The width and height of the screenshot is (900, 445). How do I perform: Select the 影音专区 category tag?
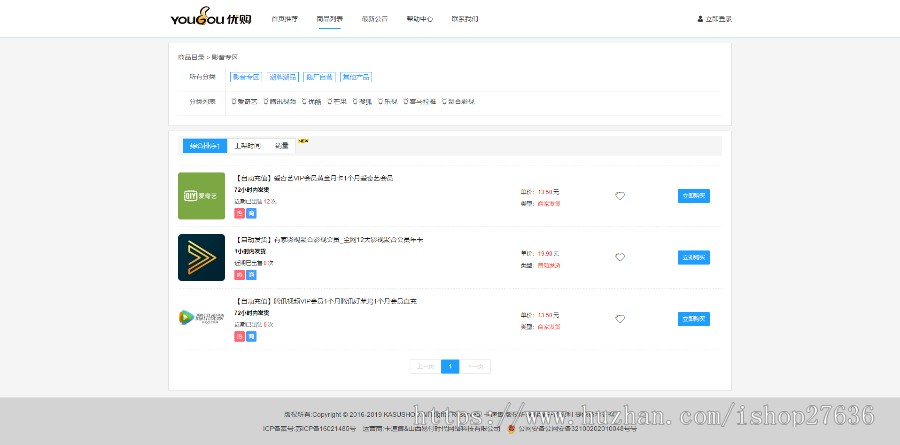pyautogui.click(x=246, y=77)
